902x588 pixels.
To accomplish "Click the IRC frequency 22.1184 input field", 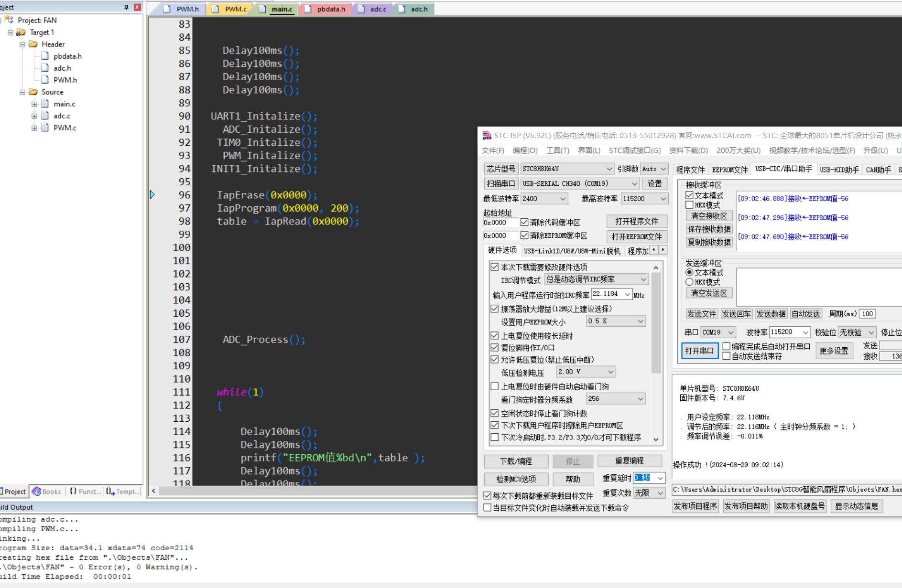I will tap(608, 294).
